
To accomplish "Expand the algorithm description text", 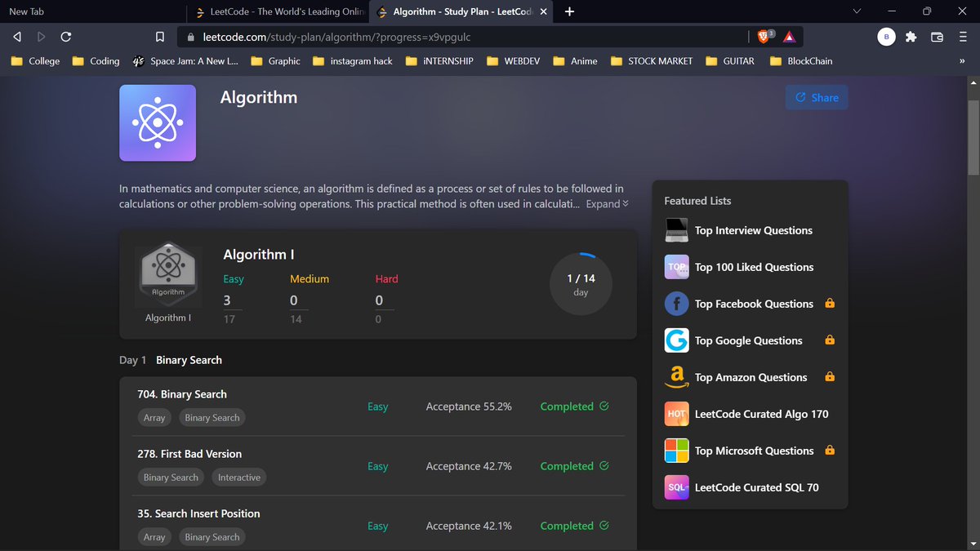I will (606, 203).
